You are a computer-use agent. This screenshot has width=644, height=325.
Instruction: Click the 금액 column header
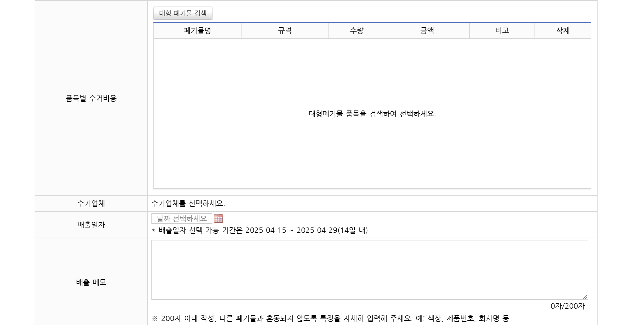[x=427, y=31]
